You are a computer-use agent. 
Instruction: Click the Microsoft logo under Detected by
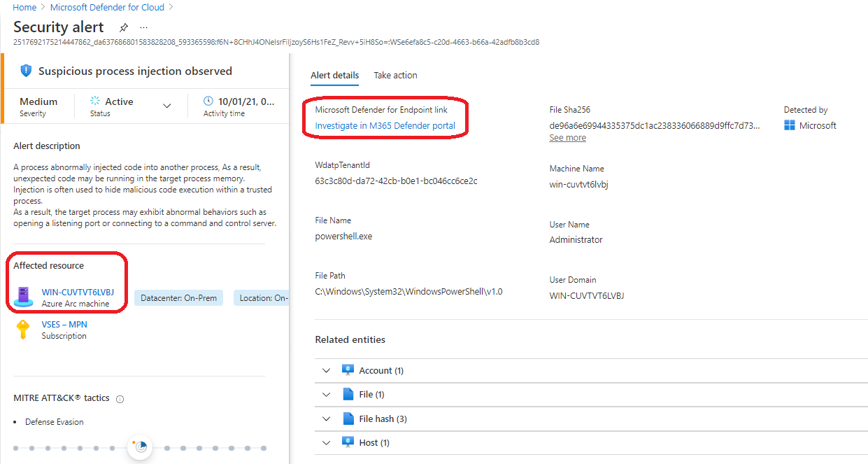pos(790,125)
